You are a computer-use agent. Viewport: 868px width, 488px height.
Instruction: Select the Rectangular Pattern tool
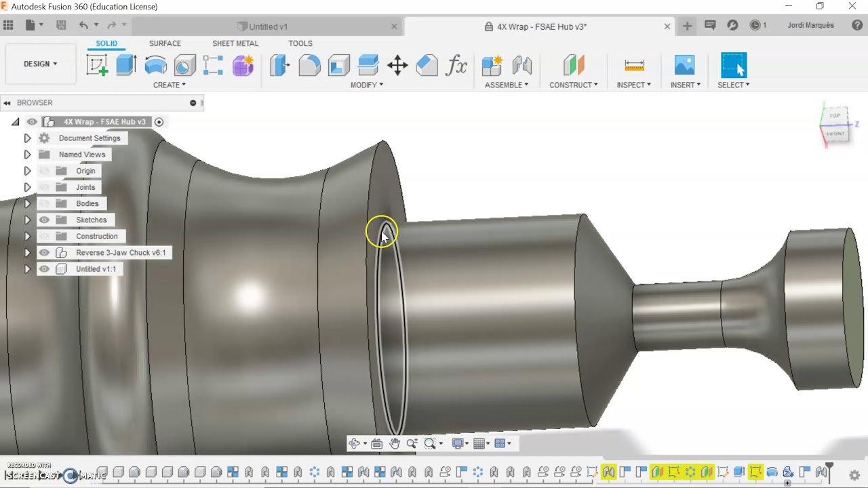click(213, 65)
